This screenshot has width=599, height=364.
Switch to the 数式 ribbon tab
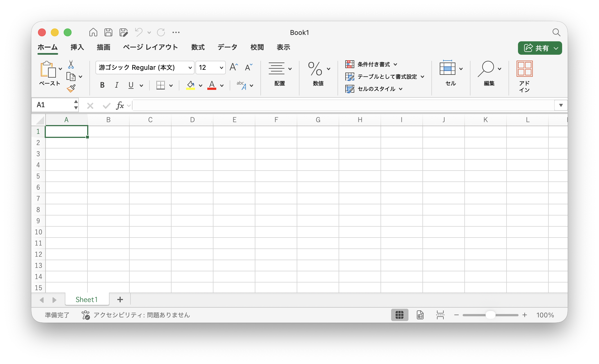[198, 47]
